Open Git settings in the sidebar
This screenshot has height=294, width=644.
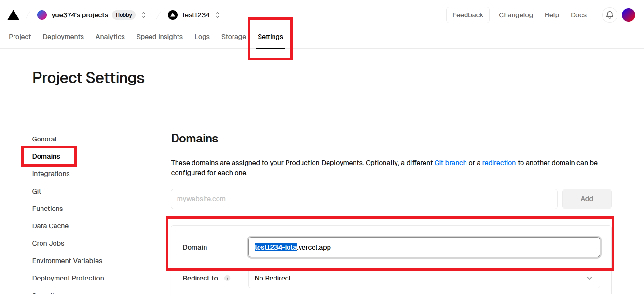point(37,191)
